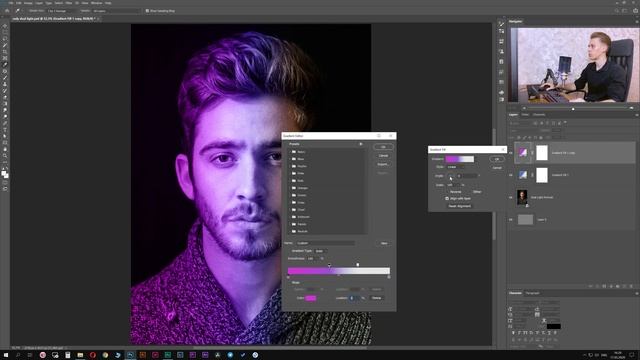Click gradient preview swatch in Gradient Fill
Viewport: 640px width, 360px height.
pos(460,159)
